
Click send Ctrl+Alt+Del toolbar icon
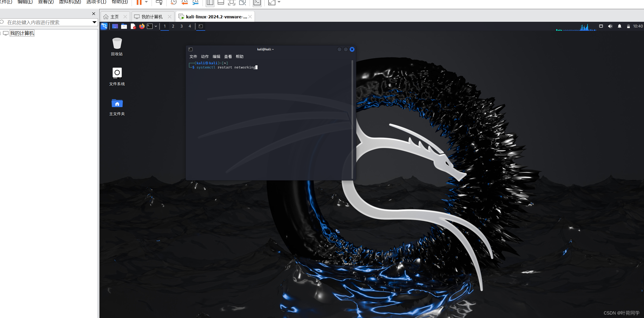point(159,2)
